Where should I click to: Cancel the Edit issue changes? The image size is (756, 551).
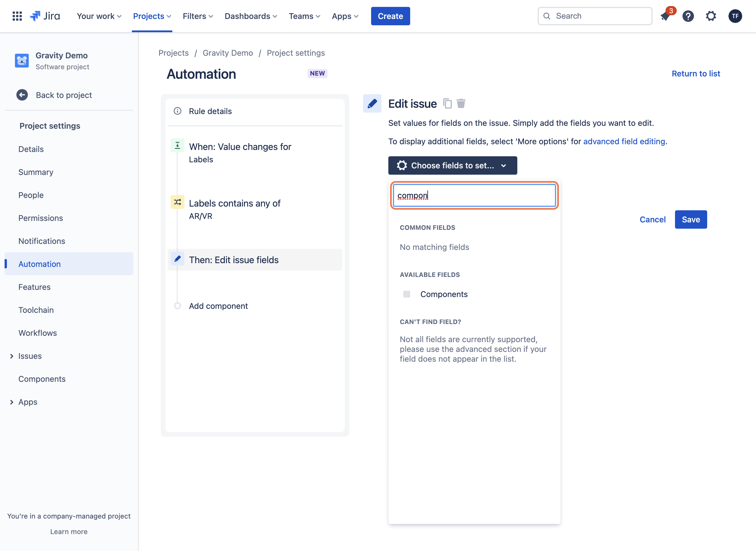652,219
